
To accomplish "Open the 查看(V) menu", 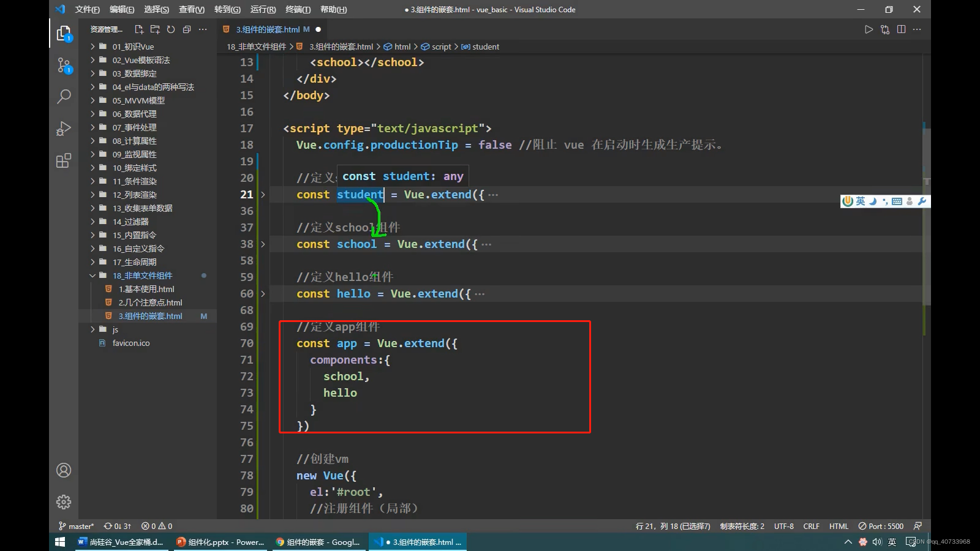I will (191, 9).
